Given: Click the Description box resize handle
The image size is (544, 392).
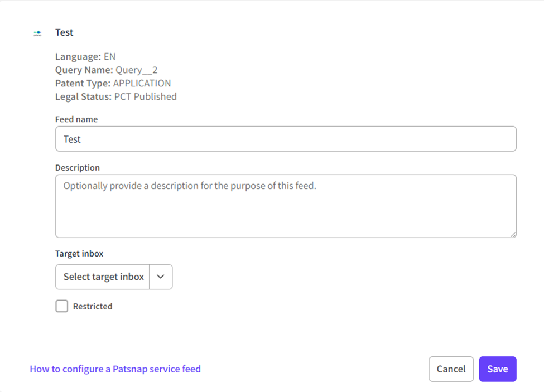Looking at the screenshot, I should click(x=513, y=234).
